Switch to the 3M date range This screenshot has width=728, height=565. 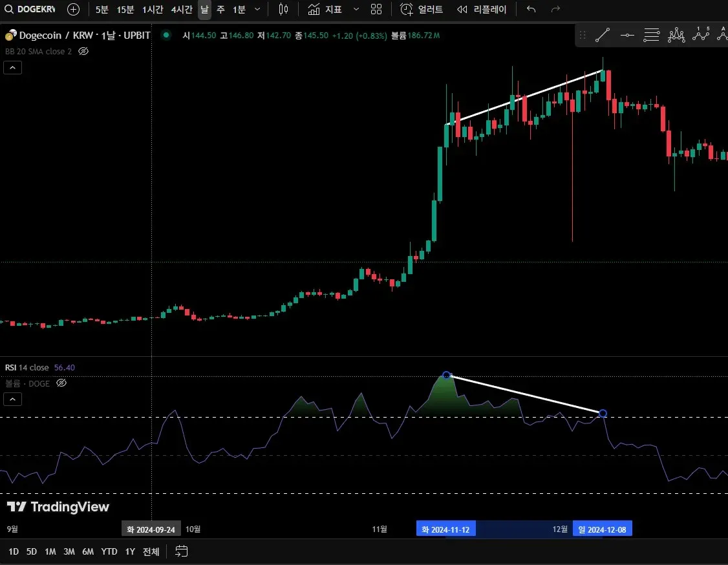(69, 551)
